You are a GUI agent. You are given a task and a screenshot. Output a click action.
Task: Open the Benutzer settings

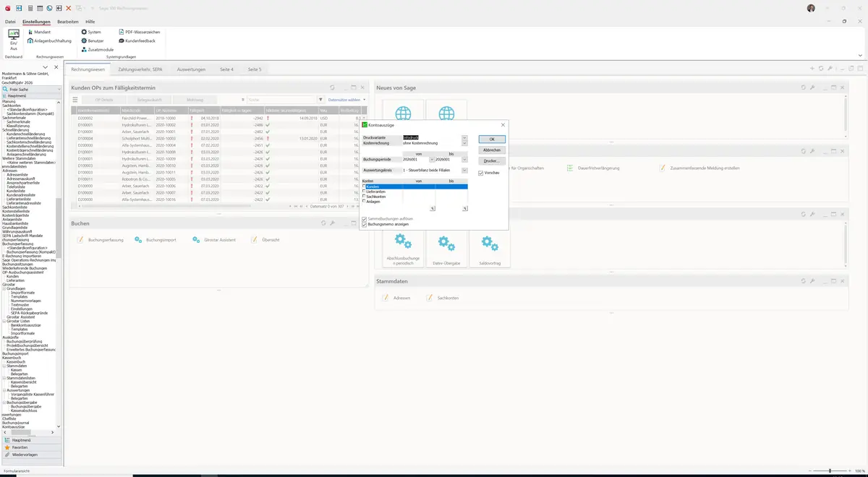coord(93,40)
